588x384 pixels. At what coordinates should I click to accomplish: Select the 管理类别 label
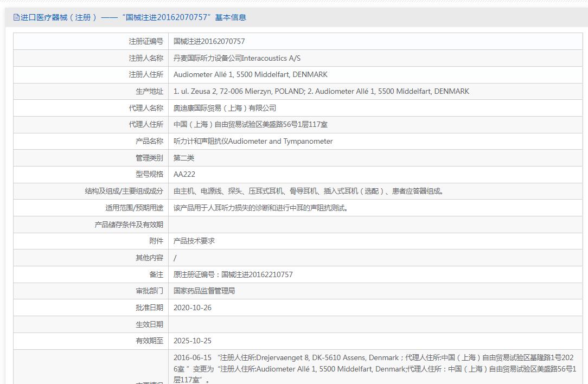(149, 158)
